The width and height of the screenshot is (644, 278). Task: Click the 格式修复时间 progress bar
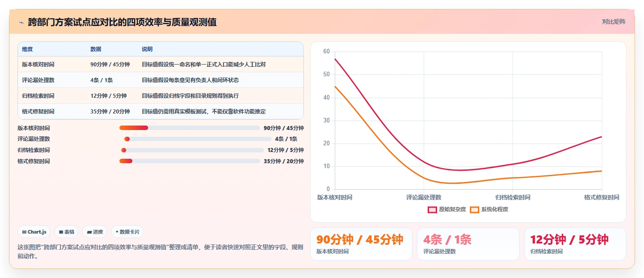pos(189,161)
